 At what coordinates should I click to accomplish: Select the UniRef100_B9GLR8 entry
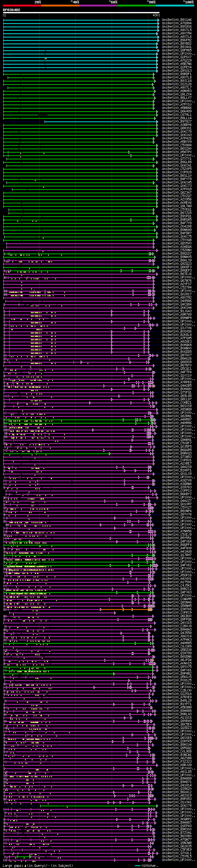click(177, 162)
